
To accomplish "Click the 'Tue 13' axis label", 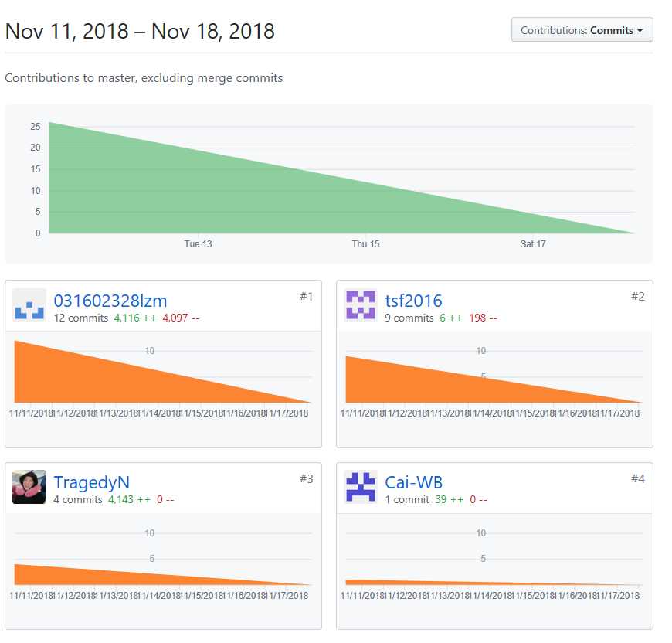I will point(198,244).
